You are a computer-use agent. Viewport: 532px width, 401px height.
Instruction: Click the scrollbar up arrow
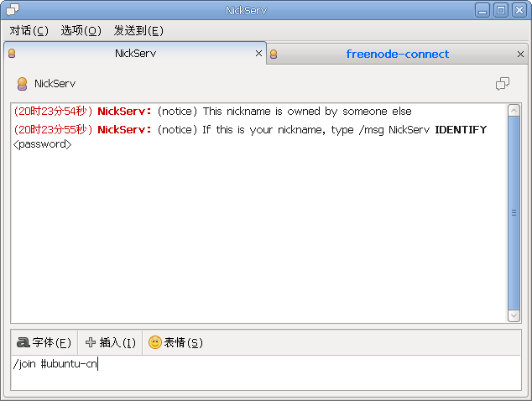(x=514, y=110)
